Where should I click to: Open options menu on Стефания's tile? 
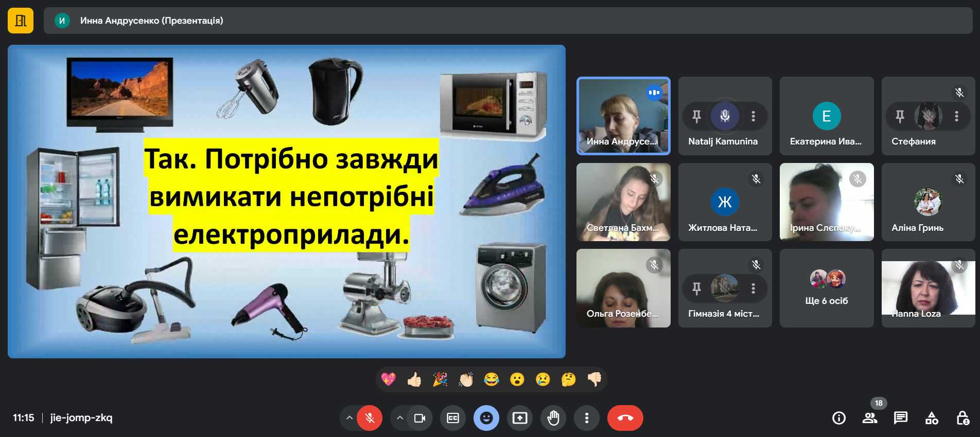[956, 116]
